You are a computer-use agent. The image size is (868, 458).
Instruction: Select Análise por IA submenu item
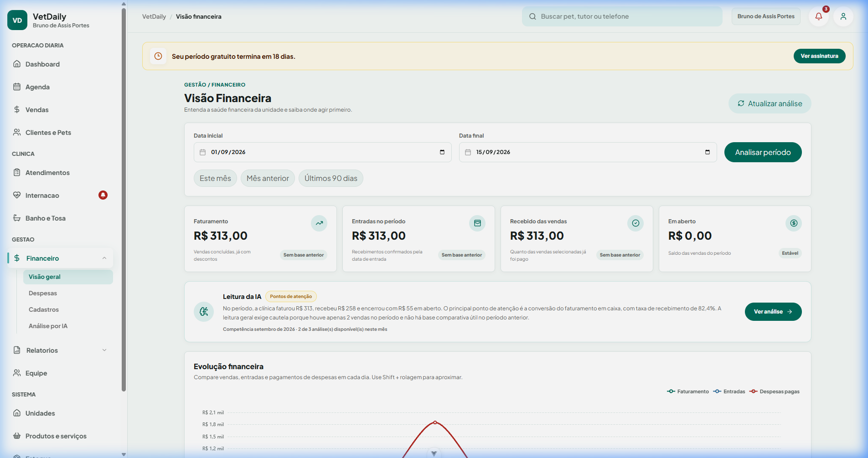[x=68, y=326]
